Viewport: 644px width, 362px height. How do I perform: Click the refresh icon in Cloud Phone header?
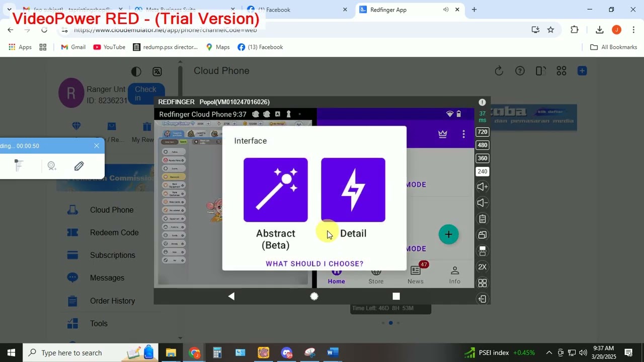tap(499, 71)
